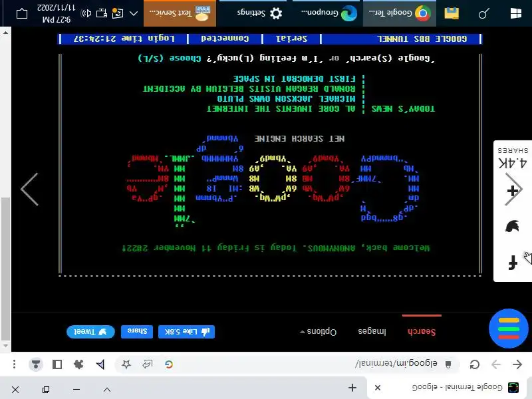The height and width of the screenshot is (399, 532).
Task: Open Chrome tab search chevron in title bar
Action: 107,390
